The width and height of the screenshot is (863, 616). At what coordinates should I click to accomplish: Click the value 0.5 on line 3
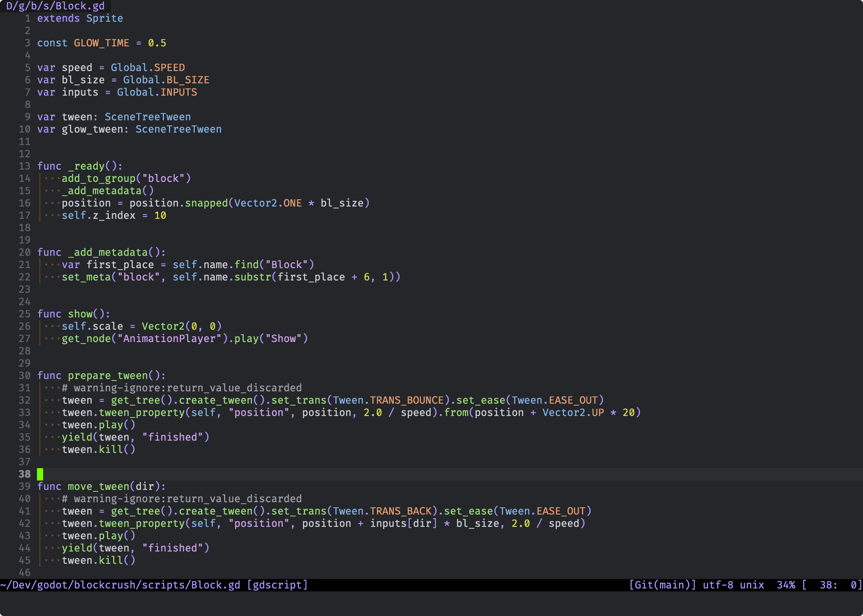click(157, 43)
